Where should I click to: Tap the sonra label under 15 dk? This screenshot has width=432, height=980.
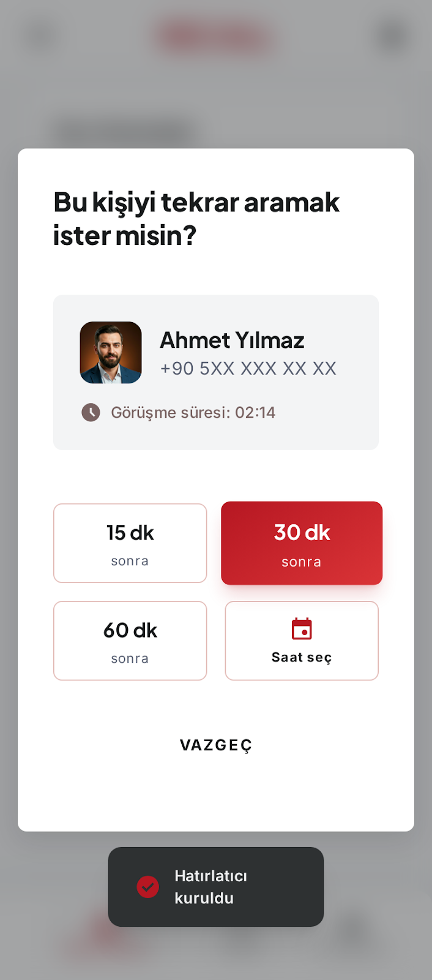pos(130,560)
